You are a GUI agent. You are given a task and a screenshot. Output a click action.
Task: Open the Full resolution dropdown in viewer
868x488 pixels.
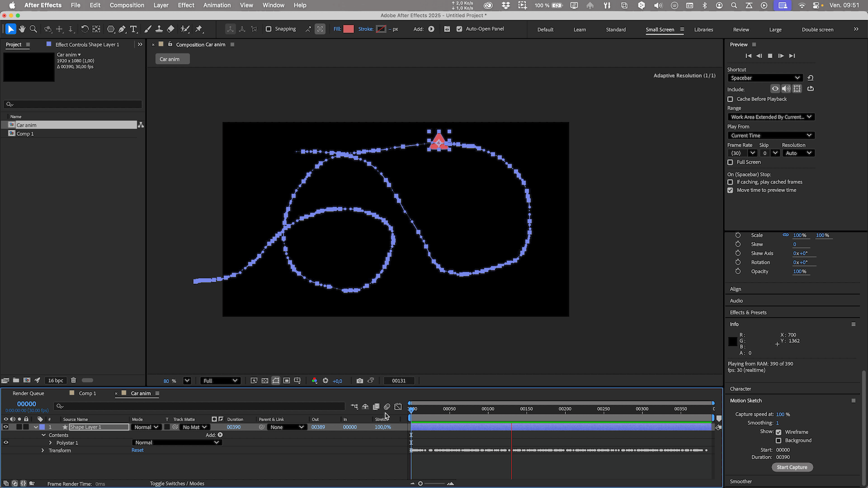coord(220,381)
